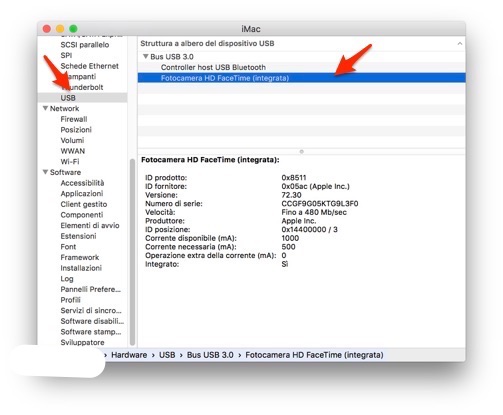
Task: Select Applicazioni under Software
Action: point(82,194)
